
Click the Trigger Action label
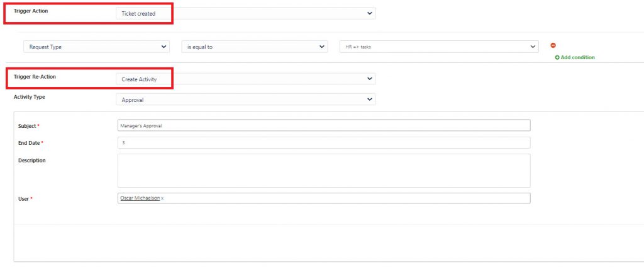tap(31, 11)
